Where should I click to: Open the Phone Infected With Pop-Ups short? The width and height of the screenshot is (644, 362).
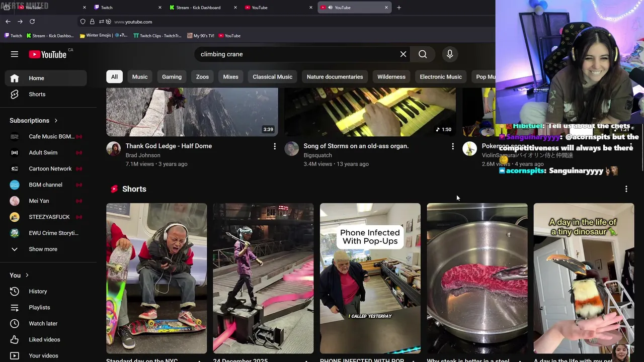(x=370, y=279)
